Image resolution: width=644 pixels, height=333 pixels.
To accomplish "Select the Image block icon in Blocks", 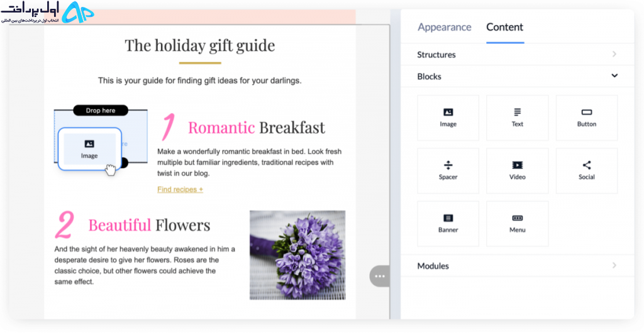I will click(x=448, y=112).
